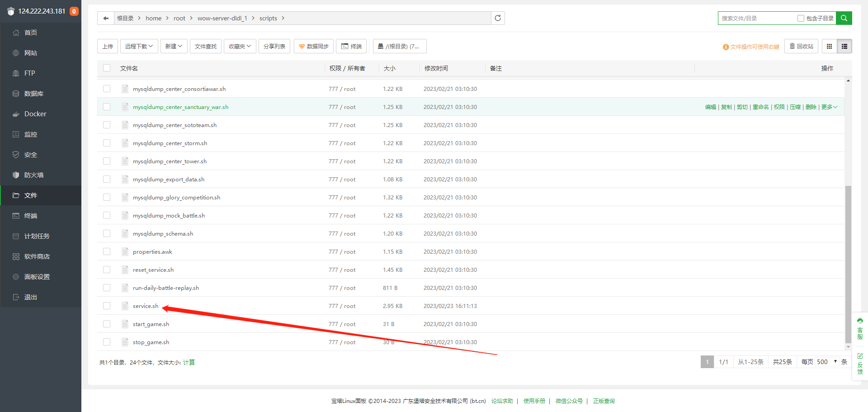Check the box for service.sh
This screenshot has width=868, height=412.
point(107,306)
